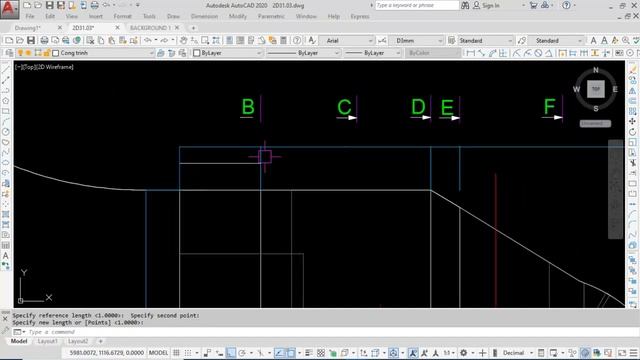Click the Zoom Window tool
640x360 pixels.
(x=205, y=40)
